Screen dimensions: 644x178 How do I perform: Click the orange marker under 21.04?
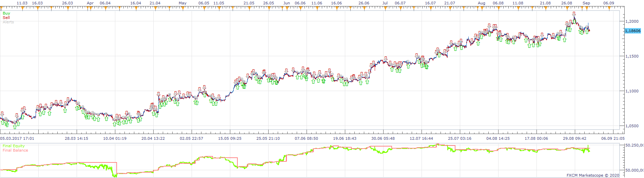pos(155,8)
